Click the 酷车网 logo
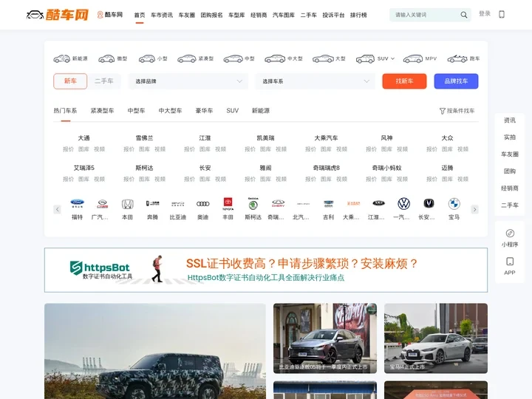The height and width of the screenshot is (399, 532). point(58,15)
